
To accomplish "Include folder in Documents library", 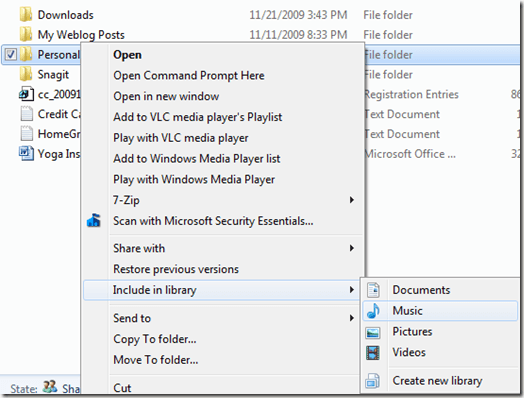I will [421, 290].
